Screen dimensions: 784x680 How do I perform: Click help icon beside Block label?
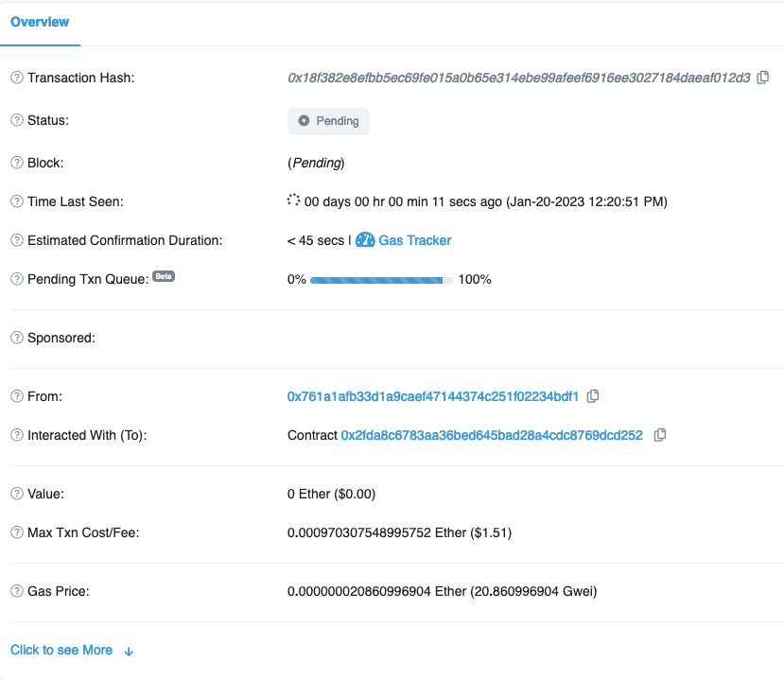(17, 163)
